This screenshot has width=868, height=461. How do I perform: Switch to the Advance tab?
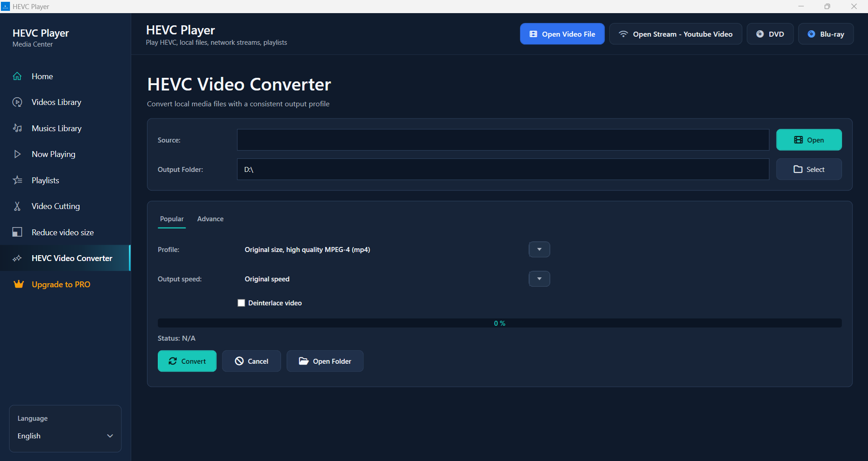point(210,219)
